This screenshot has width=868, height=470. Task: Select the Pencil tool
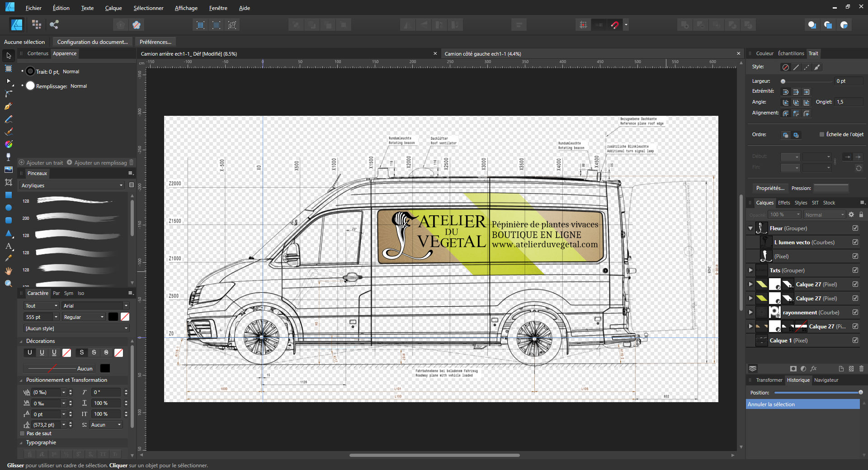click(x=9, y=119)
